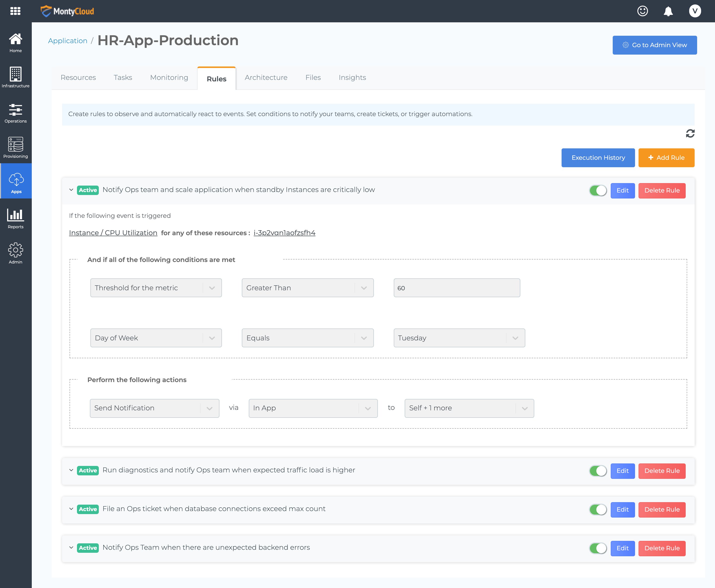The width and height of the screenshot is (715, 588).
Task: Switch to the Monitoring tab
Action: point(169,78)
